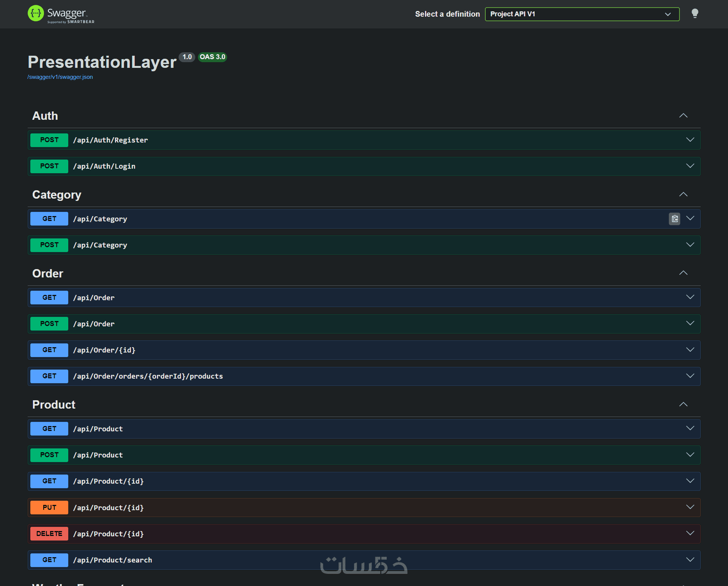Click DELETE badge for /api/Product/{id}
728x586 pixels.
click(x=49, y=534)
